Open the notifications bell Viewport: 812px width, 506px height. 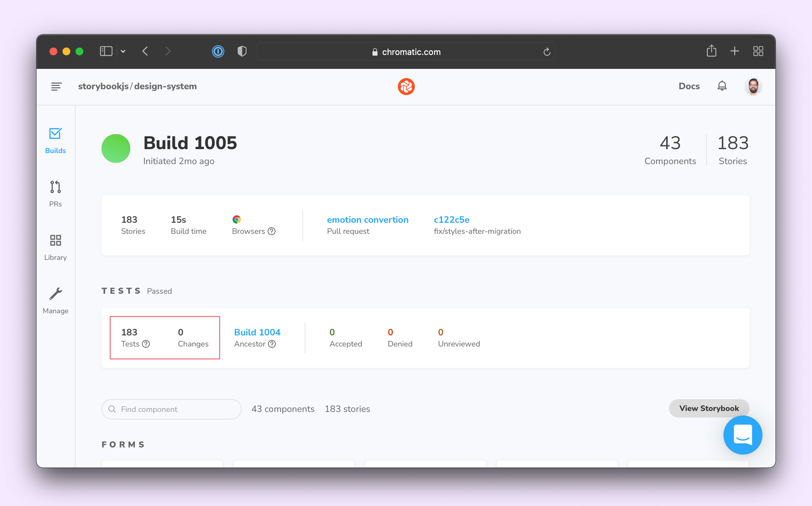[722, 86]
